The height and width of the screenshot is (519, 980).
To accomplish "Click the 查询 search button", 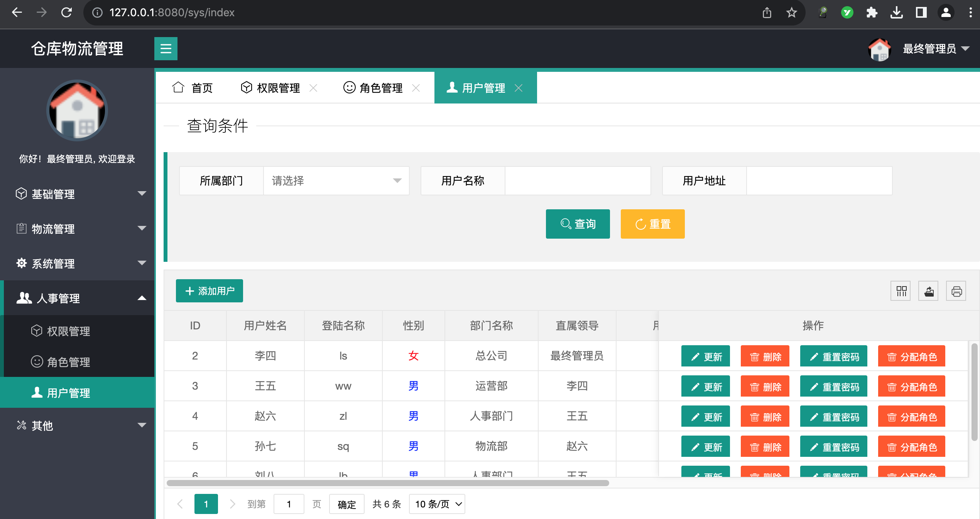I will 578,224.
